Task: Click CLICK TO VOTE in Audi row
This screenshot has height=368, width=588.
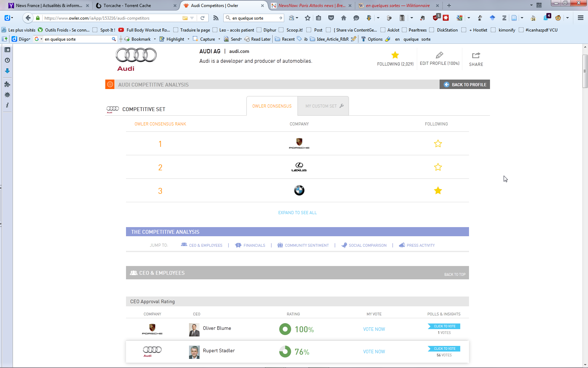Action: [444, 349]
